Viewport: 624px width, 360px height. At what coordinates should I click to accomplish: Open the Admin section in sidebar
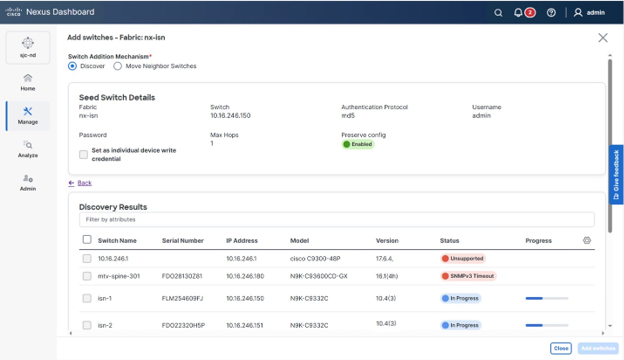(28, 183)
